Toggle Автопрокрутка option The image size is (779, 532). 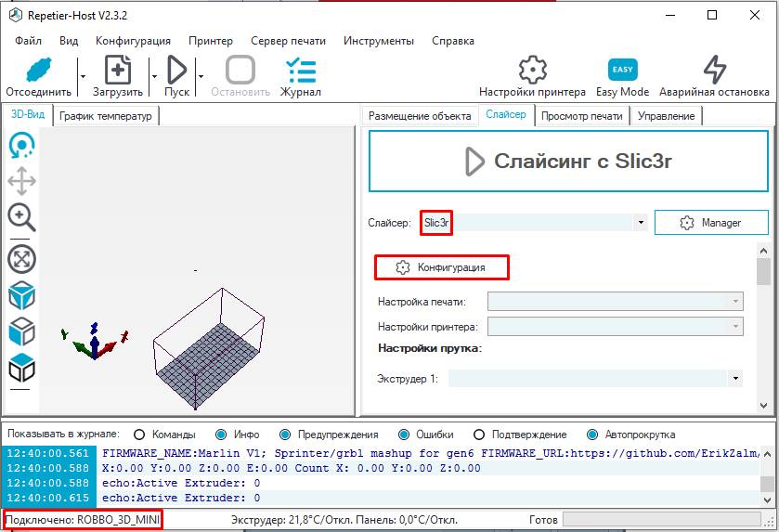click(592, 435)
